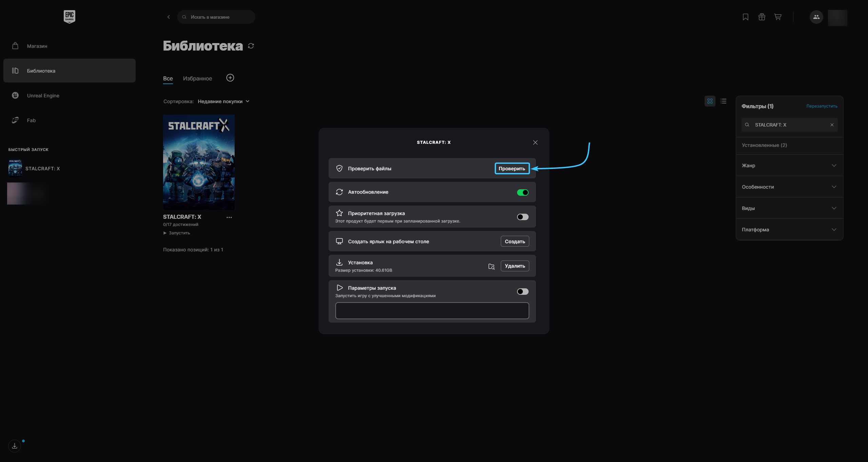868x462 pixels.
Task: Expand the Жанр filter section
Action: (789, 166)
